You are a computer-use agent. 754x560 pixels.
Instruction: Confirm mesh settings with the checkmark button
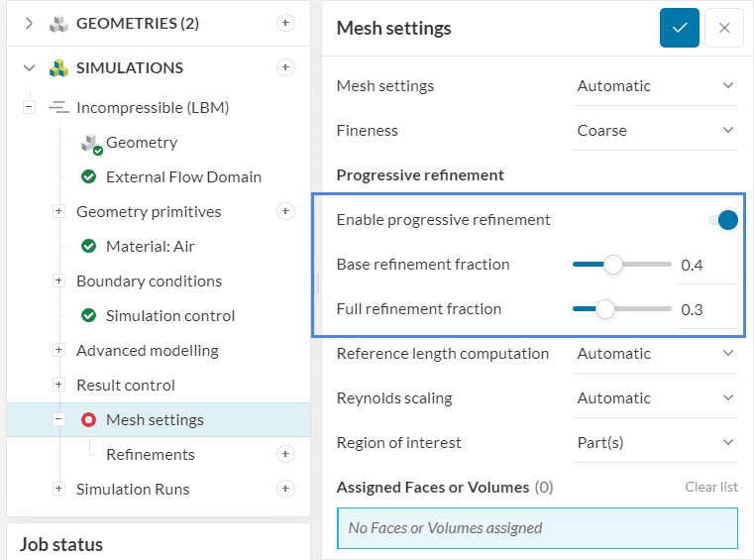[x=680, y=28]
